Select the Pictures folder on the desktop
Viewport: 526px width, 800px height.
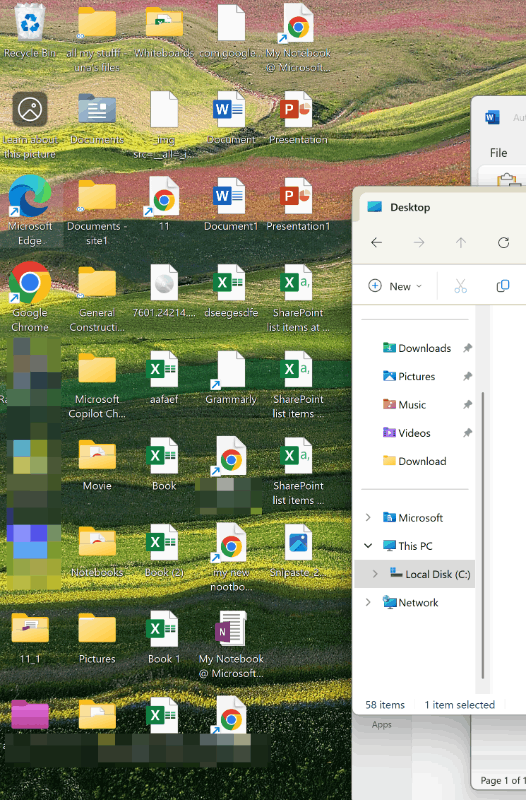tap(97, 638)
